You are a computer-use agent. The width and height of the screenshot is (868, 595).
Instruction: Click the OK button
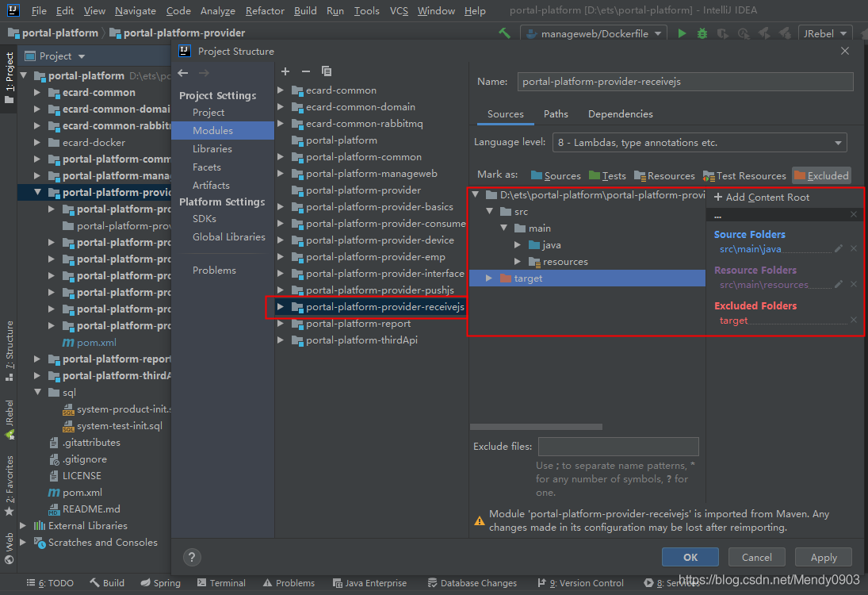(x=690, y=558)
